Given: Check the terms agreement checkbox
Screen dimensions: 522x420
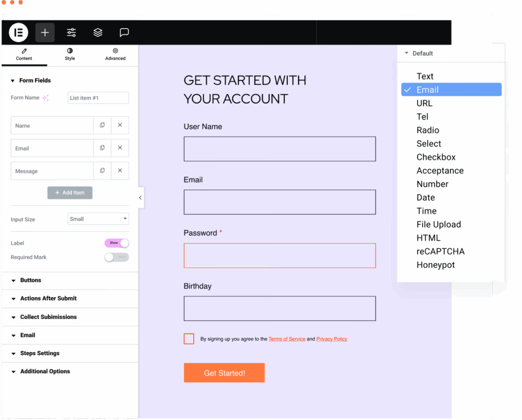Looking at the screenshot, I should coord(189,339).
